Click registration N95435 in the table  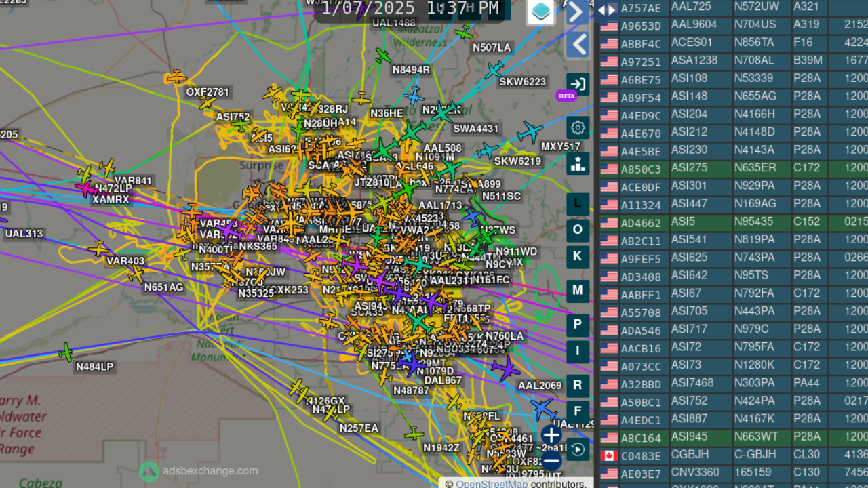coord(755,221)
